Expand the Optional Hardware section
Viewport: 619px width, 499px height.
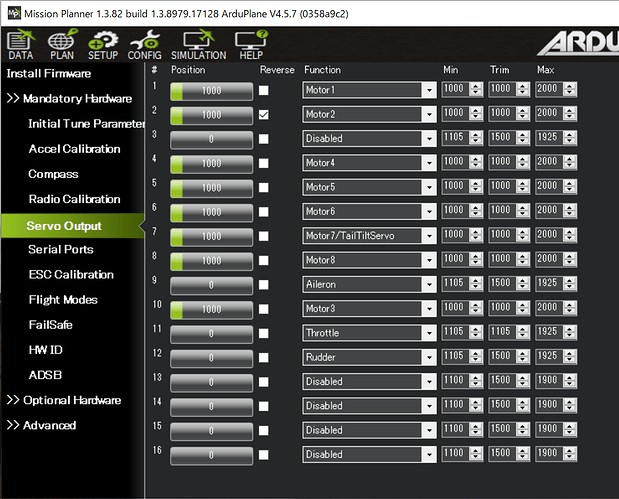(64, 400)
